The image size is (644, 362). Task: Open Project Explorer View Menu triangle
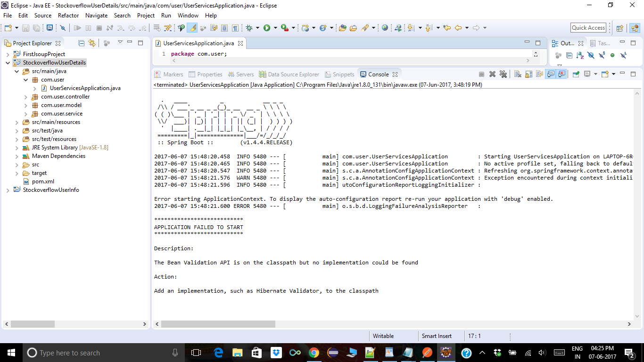pyautogui.click(x=120, y=42)
